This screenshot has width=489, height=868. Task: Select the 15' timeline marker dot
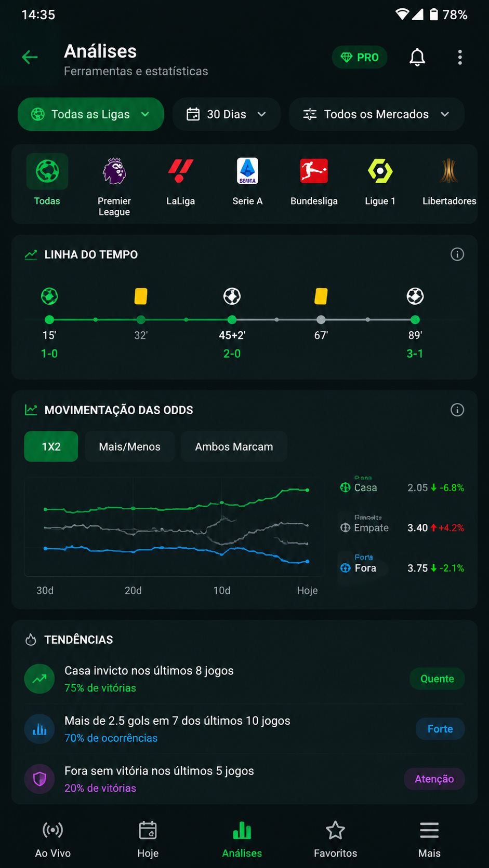click(x=49, y=320)
